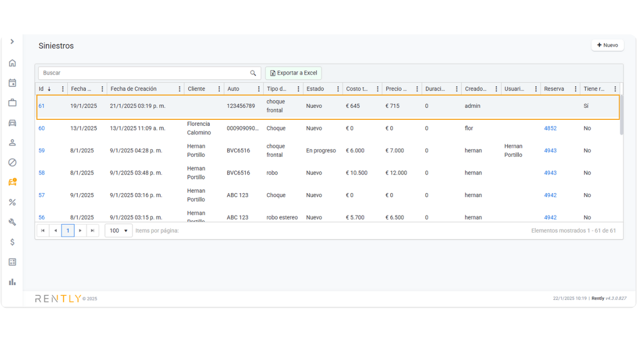642x364 pixels.
Task: Open the home icon in sidebar
Action: pos(13,63)
